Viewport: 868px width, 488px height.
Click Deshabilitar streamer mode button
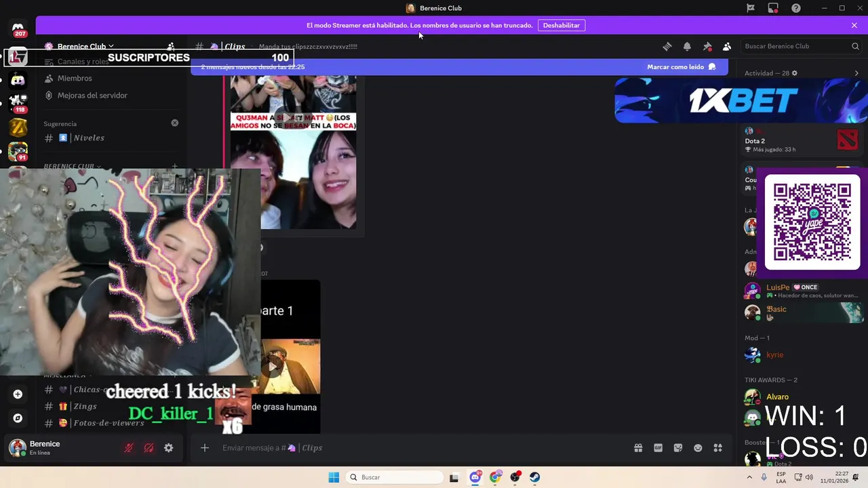tap(561, 25)
